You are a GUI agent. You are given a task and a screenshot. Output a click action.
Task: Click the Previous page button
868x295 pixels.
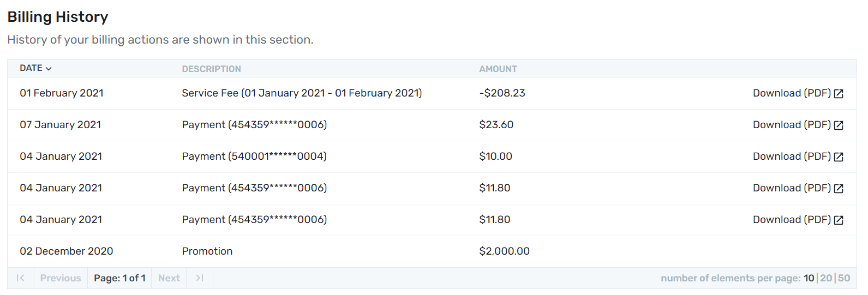click(x=61, y=278)
